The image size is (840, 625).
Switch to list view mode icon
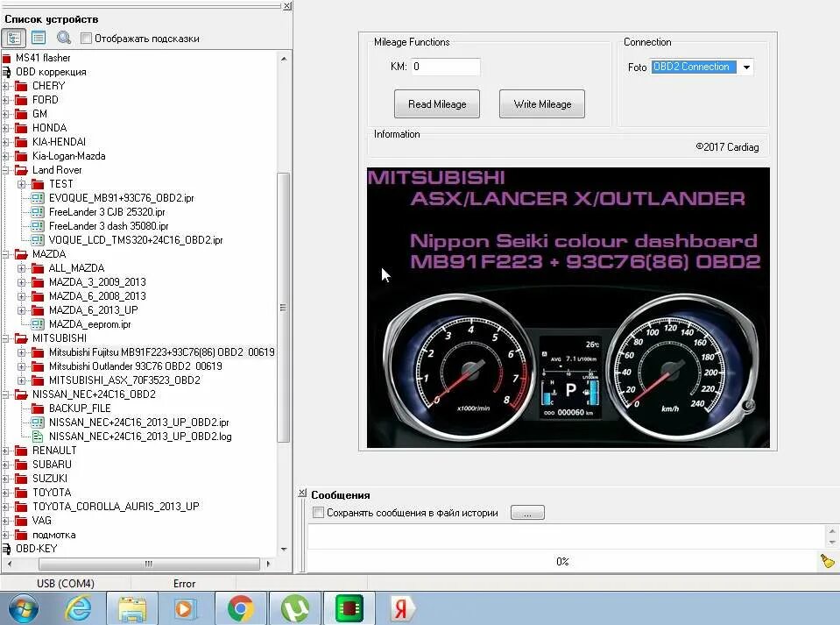(x=39, y=38)
